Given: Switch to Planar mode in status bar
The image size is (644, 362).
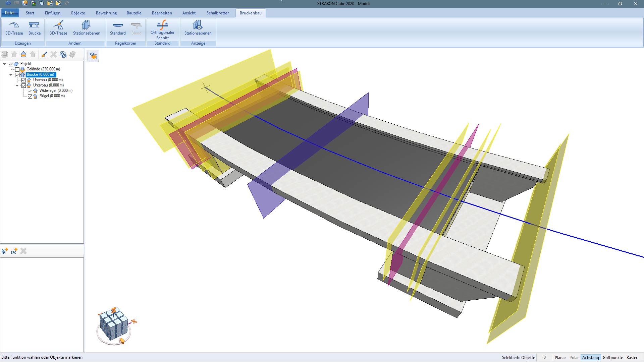Looking at the screenshot, I should pos(560,357).
